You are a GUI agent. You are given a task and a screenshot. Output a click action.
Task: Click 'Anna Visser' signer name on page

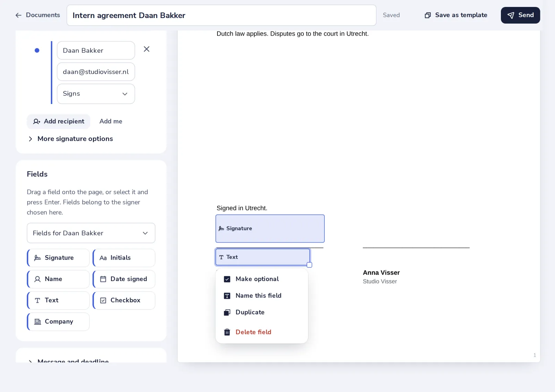click(381, 273)
